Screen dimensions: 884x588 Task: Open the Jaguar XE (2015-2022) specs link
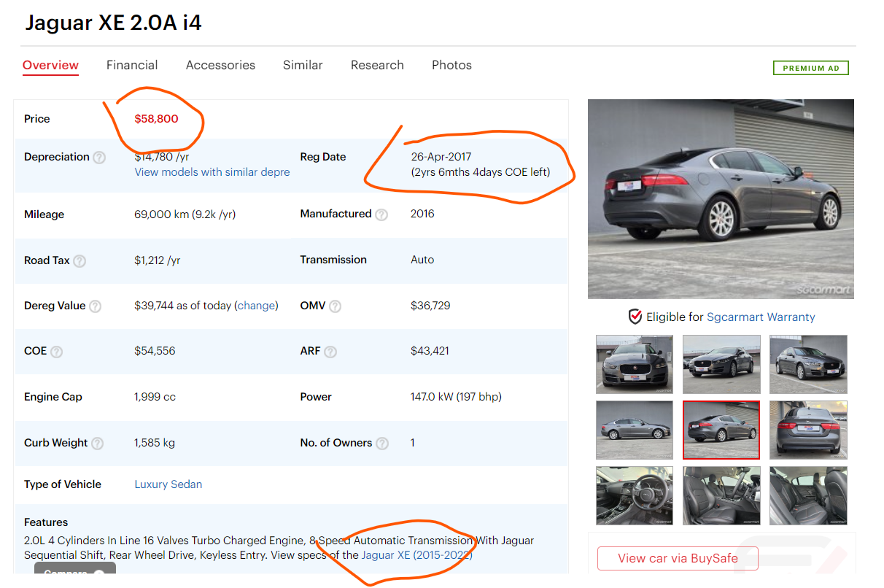pyautogui.click(x=416, y=555)
